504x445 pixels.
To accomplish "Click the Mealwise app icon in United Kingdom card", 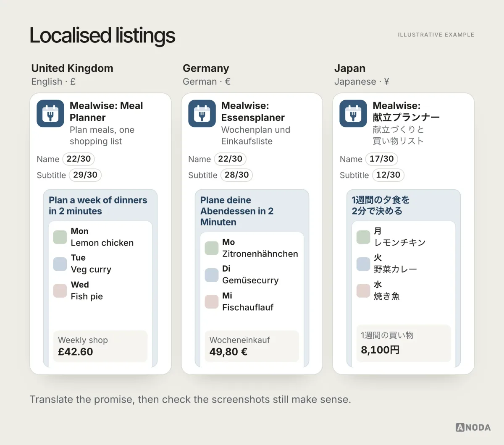I will pos(50,113).
